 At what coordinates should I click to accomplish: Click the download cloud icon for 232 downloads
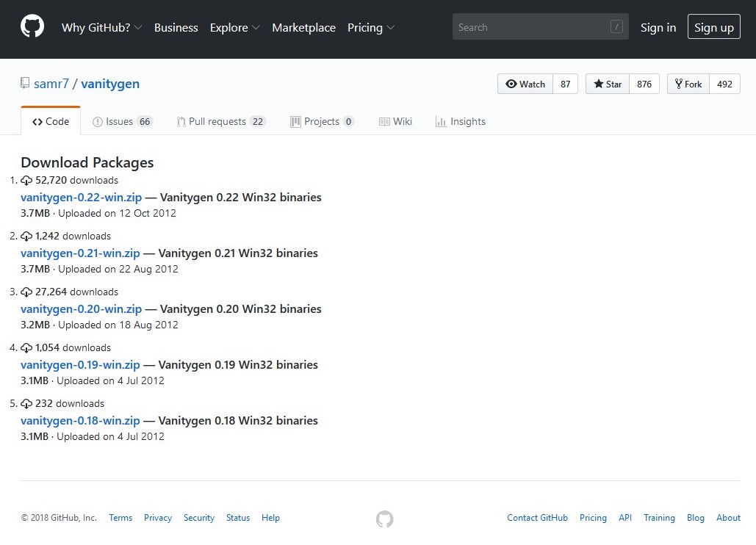[26, 404]
